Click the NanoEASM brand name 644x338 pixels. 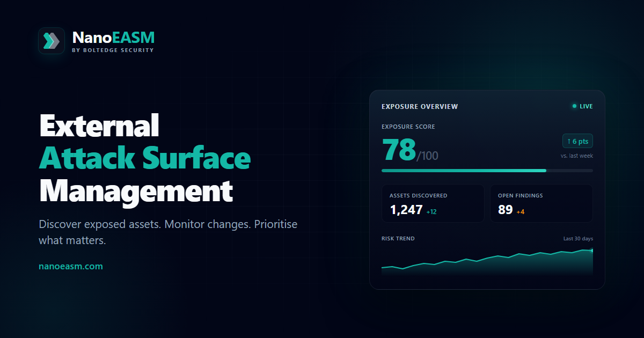coord(113,37)
